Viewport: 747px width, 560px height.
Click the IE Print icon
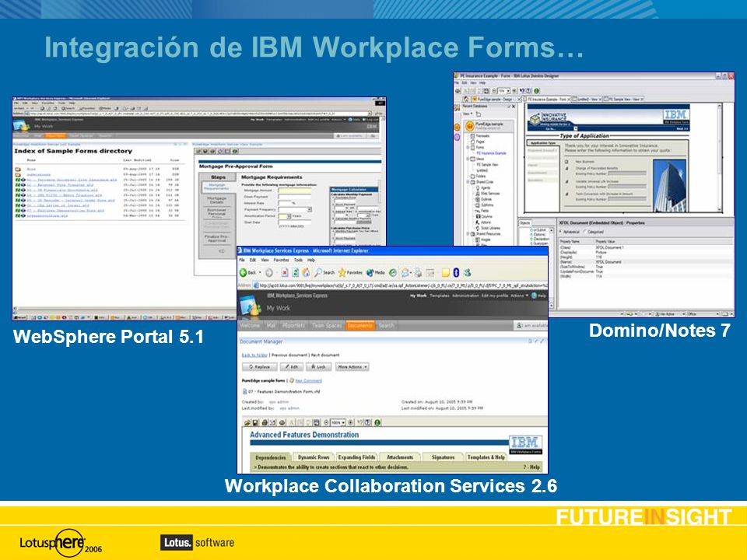tap(418, 272)
